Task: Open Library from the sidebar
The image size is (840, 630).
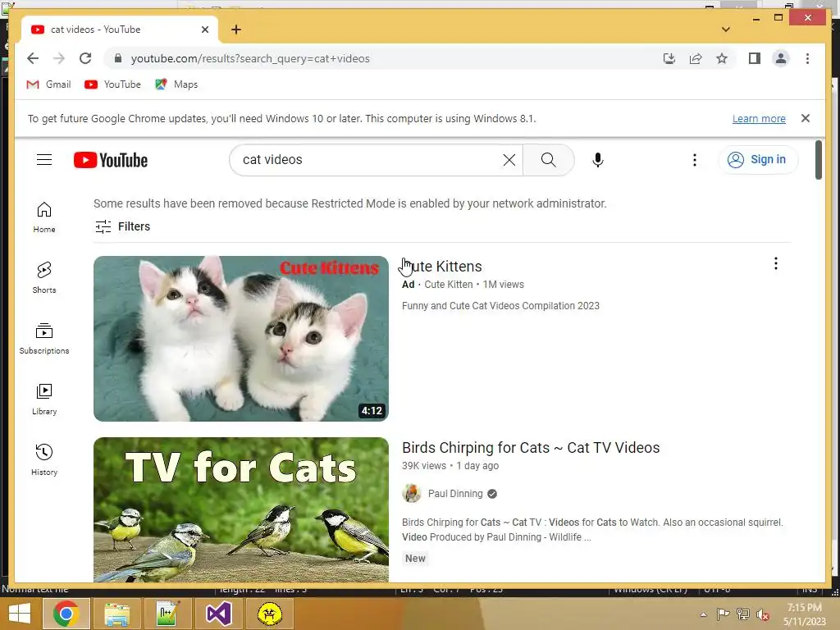Action: (44, 399)
